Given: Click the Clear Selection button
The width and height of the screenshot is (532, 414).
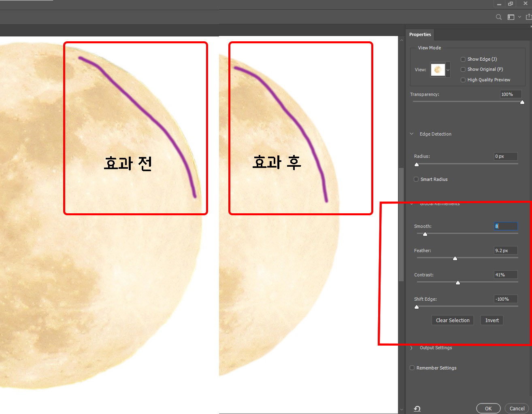Looking at the screenshot, I should coord(453,320).
